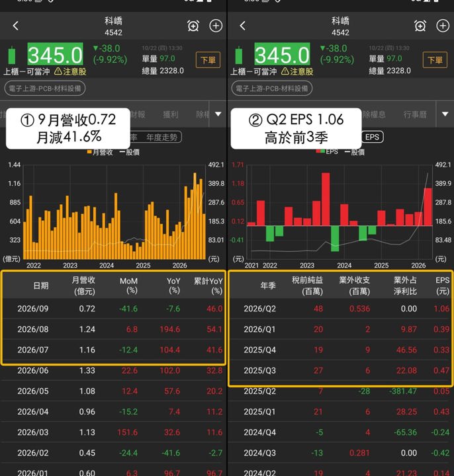Select 2026/Q1 earnings row

(341, 329)
